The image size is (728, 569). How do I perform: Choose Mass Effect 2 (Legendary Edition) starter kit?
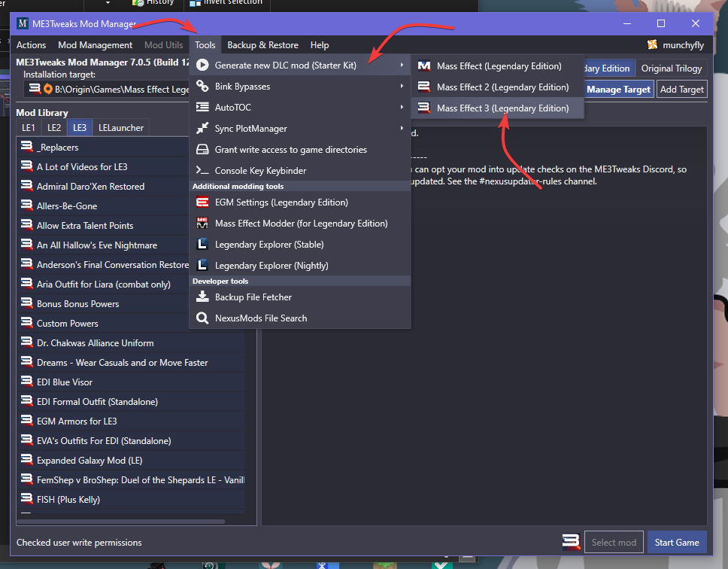[x=497, y=87]
